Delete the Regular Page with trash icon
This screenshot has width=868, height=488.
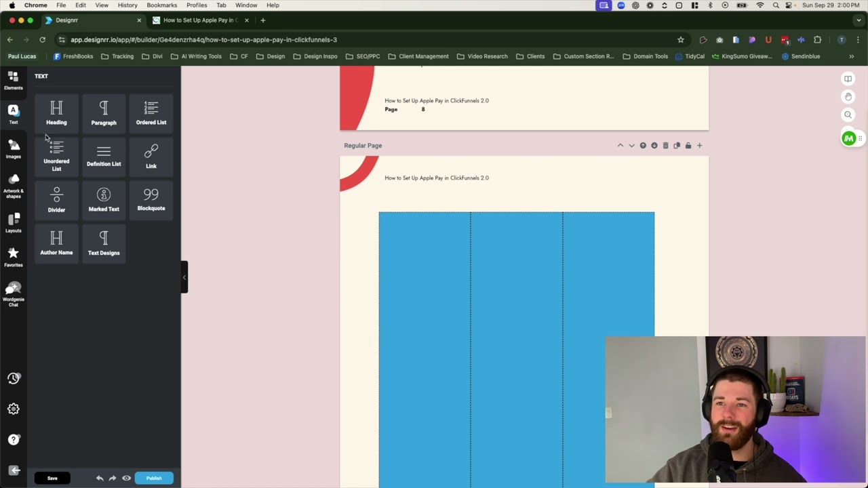point(665,146)
